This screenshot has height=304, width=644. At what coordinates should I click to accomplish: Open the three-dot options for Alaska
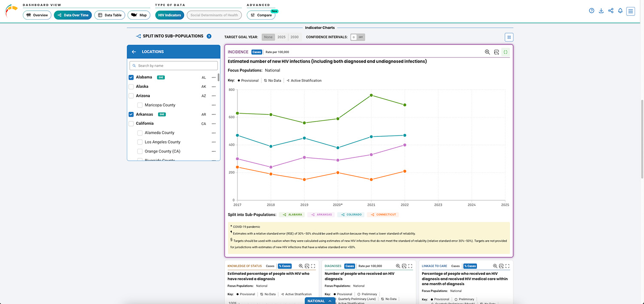(x=213, y=87)
